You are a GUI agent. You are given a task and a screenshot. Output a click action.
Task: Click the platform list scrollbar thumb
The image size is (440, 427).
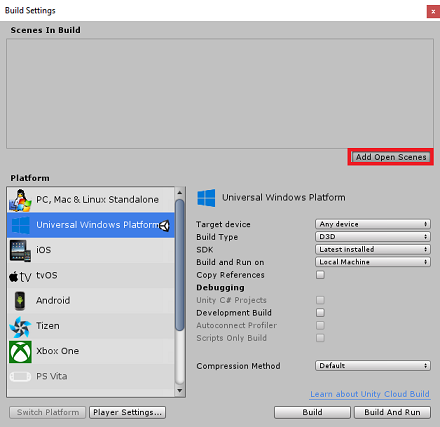click(x=180, y=265)
